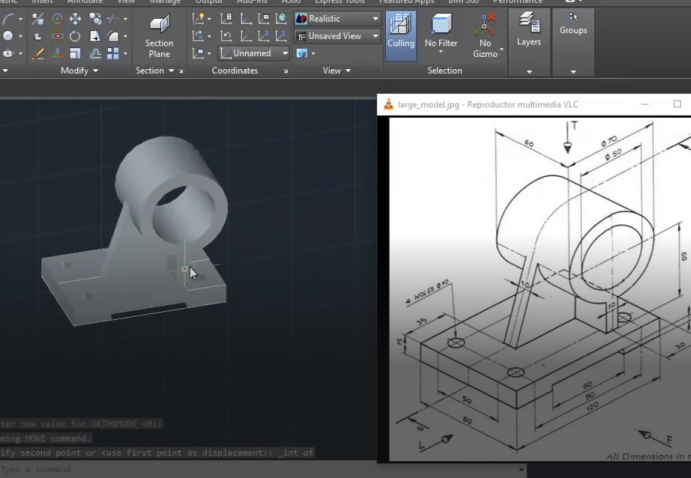Select the 3D Rotate gizmo tool

click(x=57, y=36)
